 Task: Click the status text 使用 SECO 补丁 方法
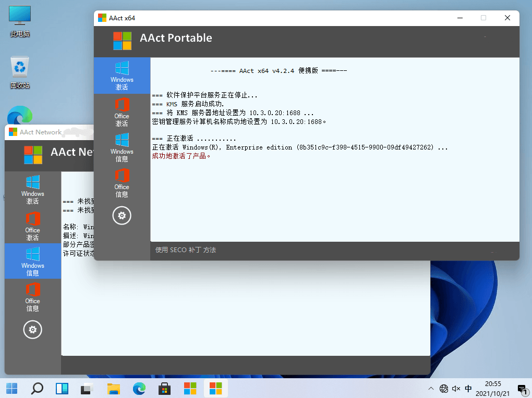click(186, 250)
